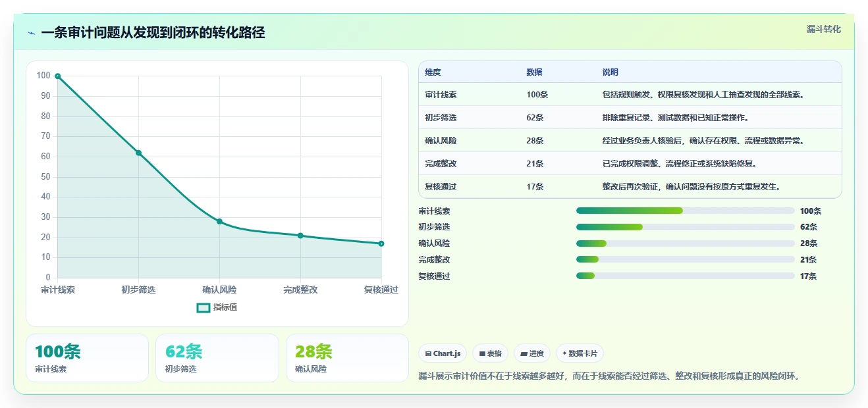Click the y-axis value 100
Screen dimensions: 868x408
click(x=43, y=76)
